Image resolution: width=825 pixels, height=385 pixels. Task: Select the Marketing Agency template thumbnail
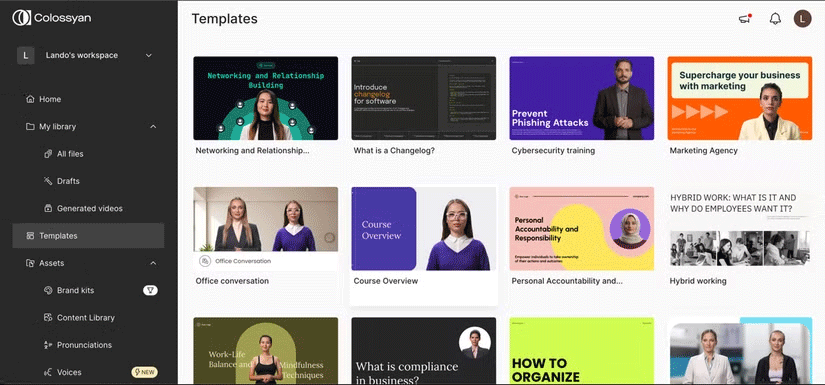point(740,98)
